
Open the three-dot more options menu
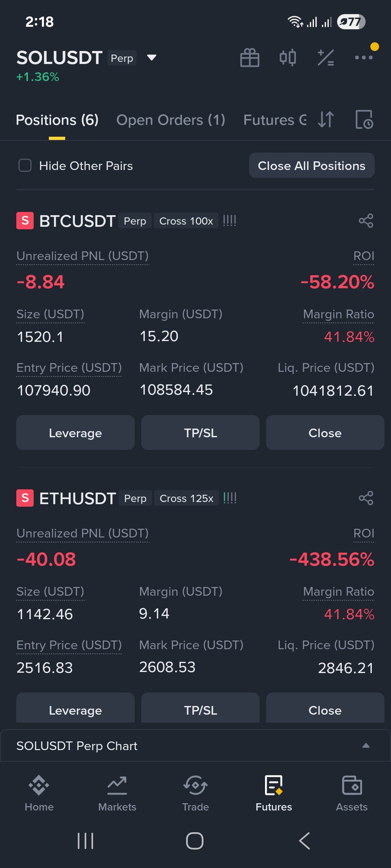[x=364, y=58]
